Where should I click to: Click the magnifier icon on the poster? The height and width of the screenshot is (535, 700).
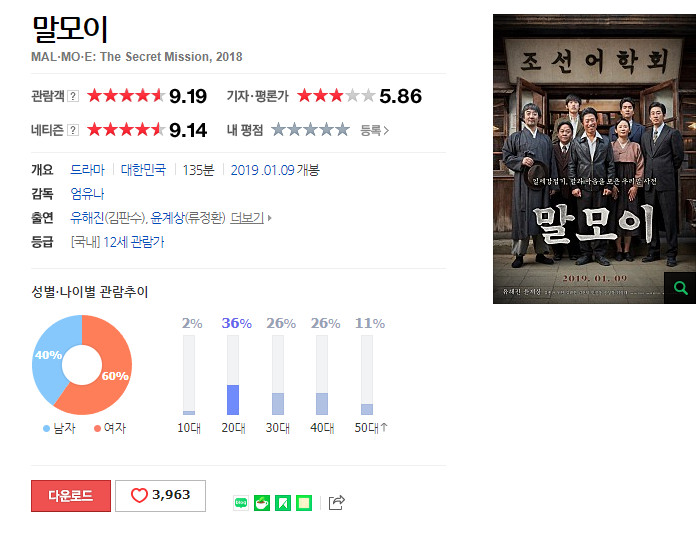pyautogui.click(x=680, y=288)
